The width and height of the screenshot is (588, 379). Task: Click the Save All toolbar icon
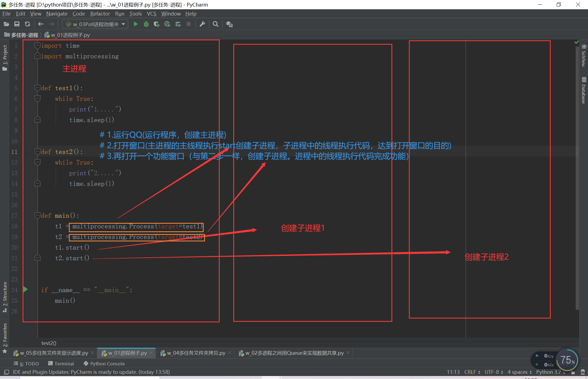click(x=17, y=24)
